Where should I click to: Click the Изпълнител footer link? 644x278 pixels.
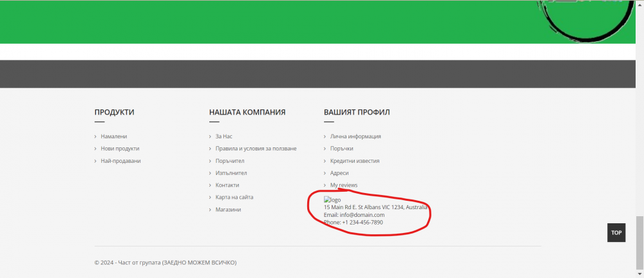[x=231, y=173]
